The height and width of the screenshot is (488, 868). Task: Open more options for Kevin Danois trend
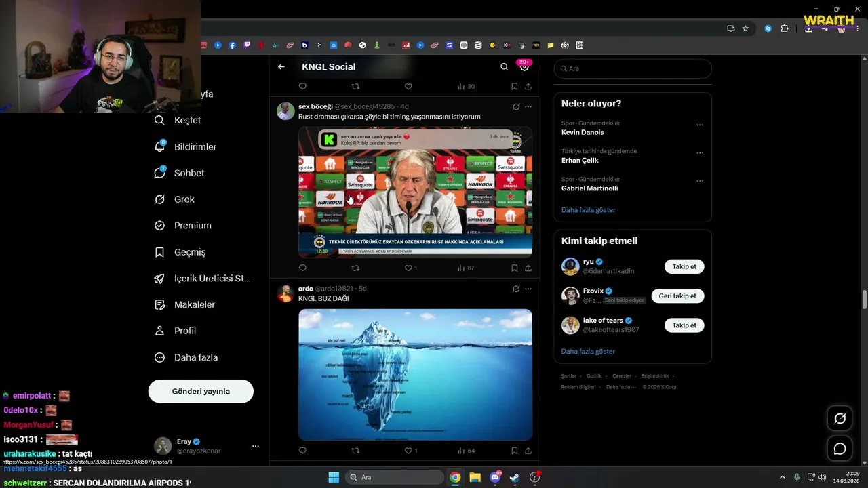700,125
